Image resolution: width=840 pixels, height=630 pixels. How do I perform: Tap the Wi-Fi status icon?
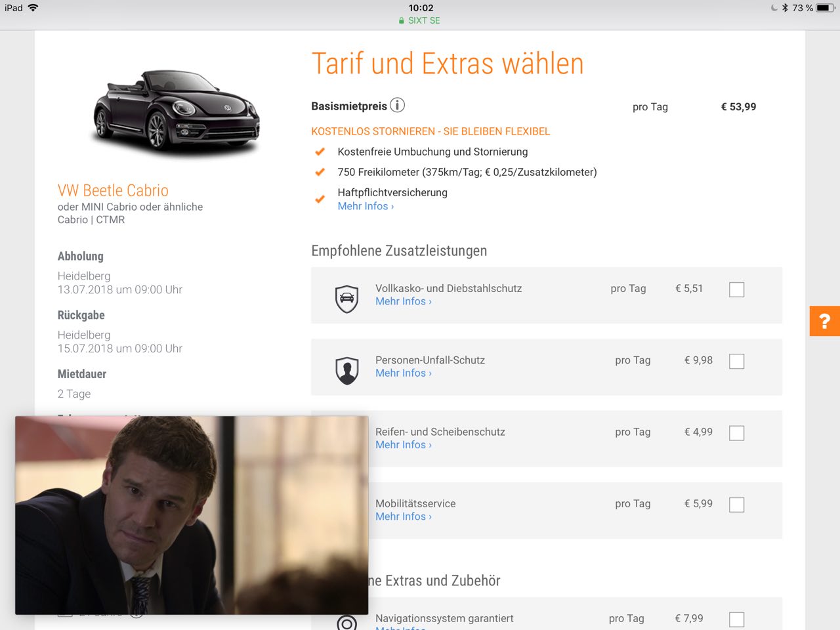tap(33, 8)
